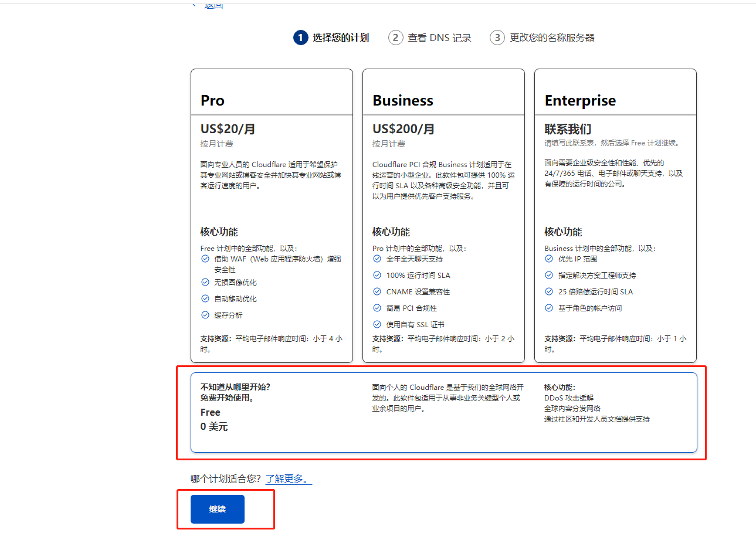Image resolution: width=756 pixels, height=533 pixels.
Task: Click the 哪个计划适合您? question text
Action: tap(226, 479)
